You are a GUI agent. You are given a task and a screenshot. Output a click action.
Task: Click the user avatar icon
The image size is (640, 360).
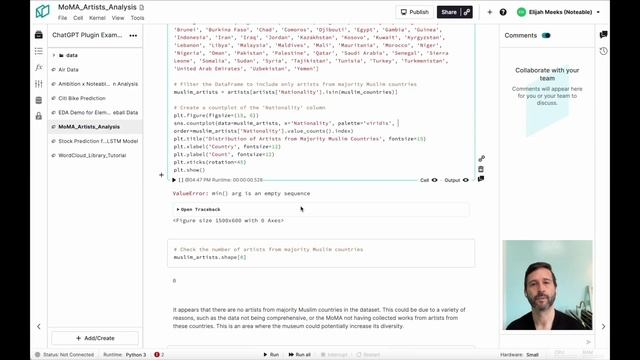pos(521,12)
